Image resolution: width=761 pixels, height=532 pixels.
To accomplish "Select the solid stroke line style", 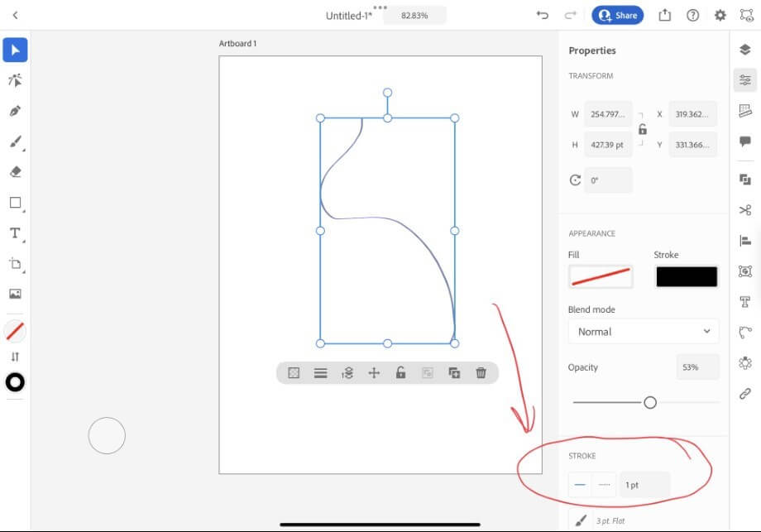I will [580, 485].
